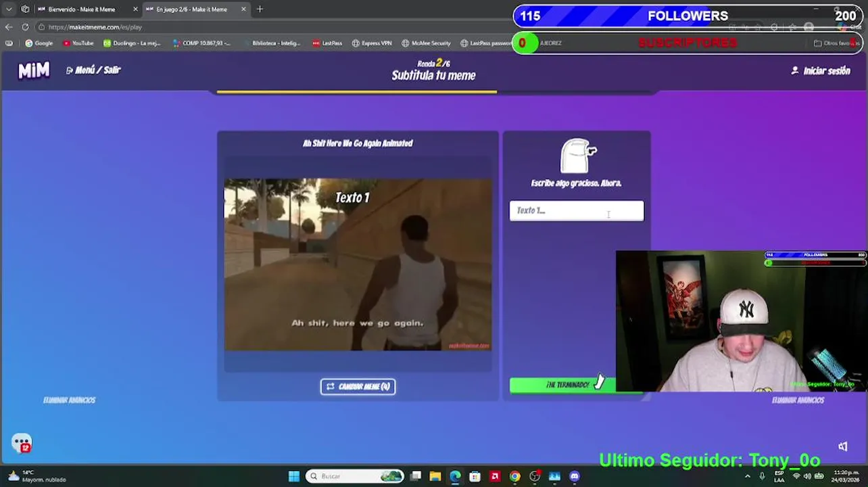The height and width of the screenshot is (487, 868).
Task: Open a new browser tab
Action: click(260, 9)
